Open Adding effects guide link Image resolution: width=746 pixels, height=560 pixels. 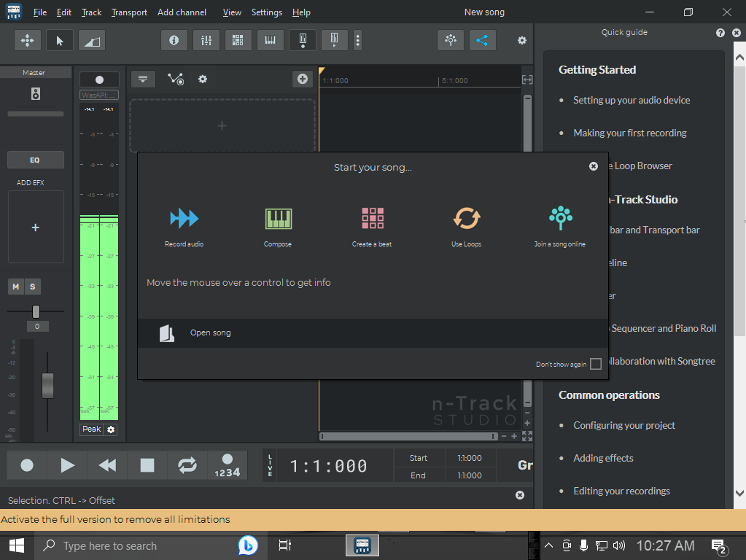tap(603, 458)
